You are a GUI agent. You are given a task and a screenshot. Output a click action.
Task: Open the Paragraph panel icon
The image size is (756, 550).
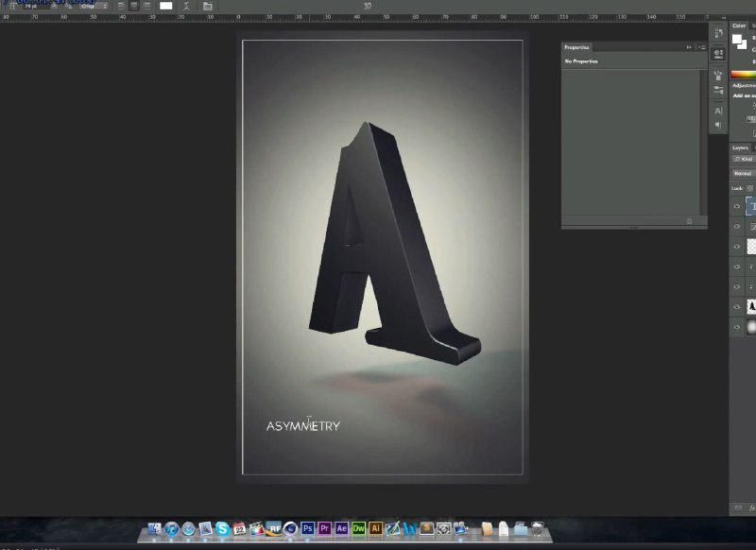(x=718, y=126)
